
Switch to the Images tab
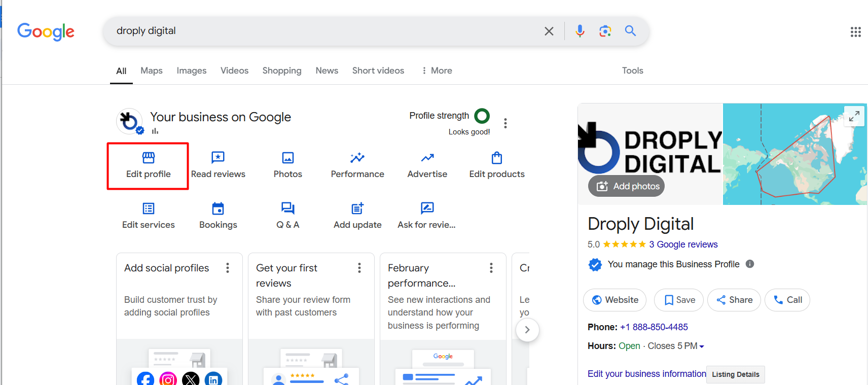191,71
